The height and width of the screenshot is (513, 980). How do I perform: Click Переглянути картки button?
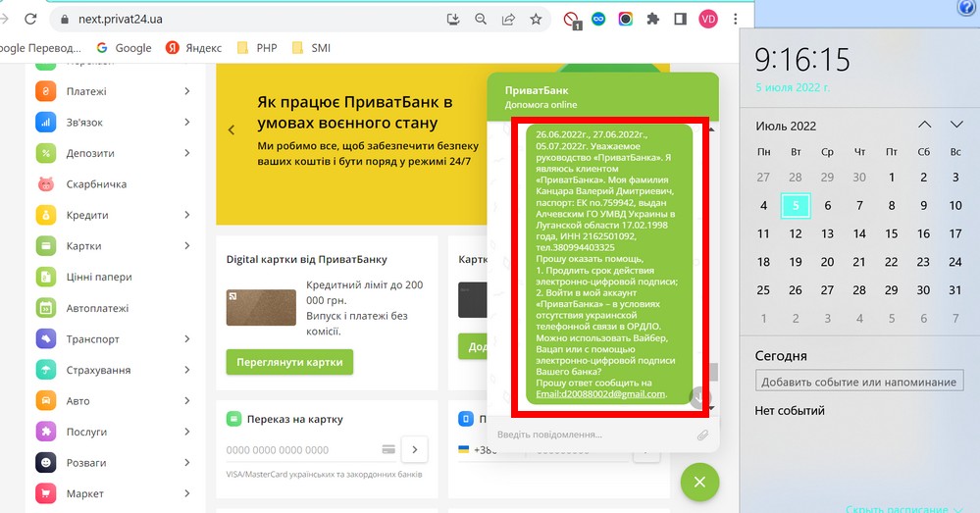pos(289,362)
